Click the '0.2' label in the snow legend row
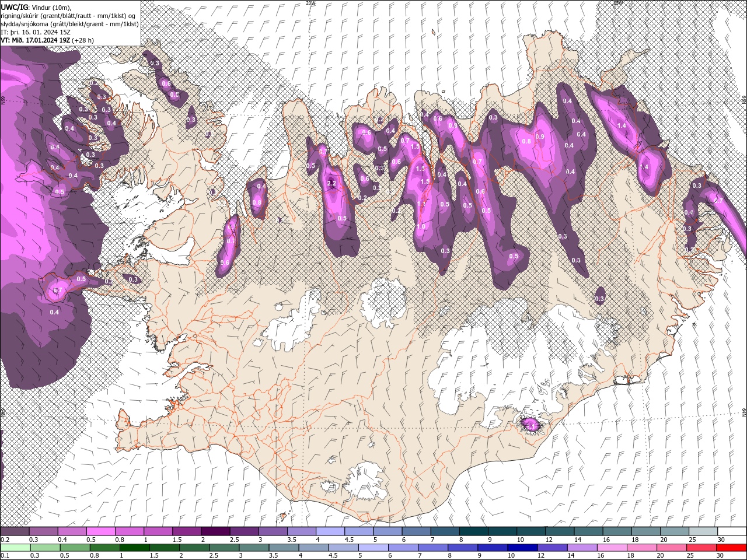Viewport: 747px width, 560px height. click(x=5, y=540)
